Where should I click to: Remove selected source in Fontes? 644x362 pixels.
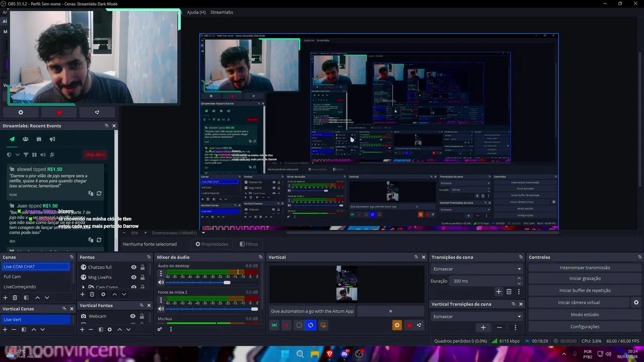coord(92,294)
